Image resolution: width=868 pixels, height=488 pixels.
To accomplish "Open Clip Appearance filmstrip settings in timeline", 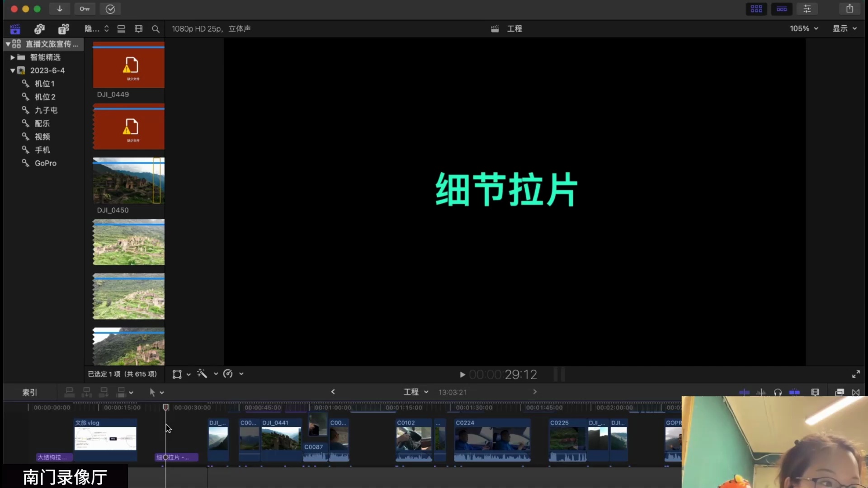I will tap(815, 392).
